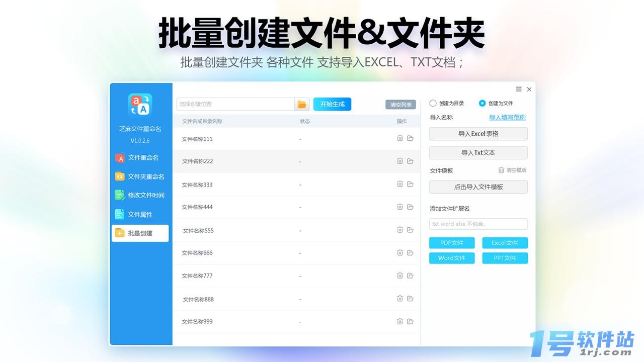Viewport: 644px width, 362px height.
Task: Choose Excel文件 extension button
Action: pos(505,243)
